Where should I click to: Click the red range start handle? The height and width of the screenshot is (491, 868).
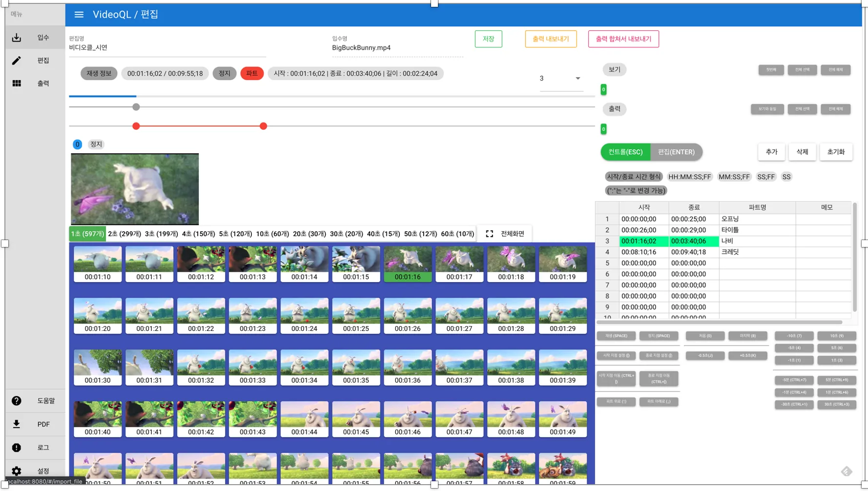click(136, 126)
